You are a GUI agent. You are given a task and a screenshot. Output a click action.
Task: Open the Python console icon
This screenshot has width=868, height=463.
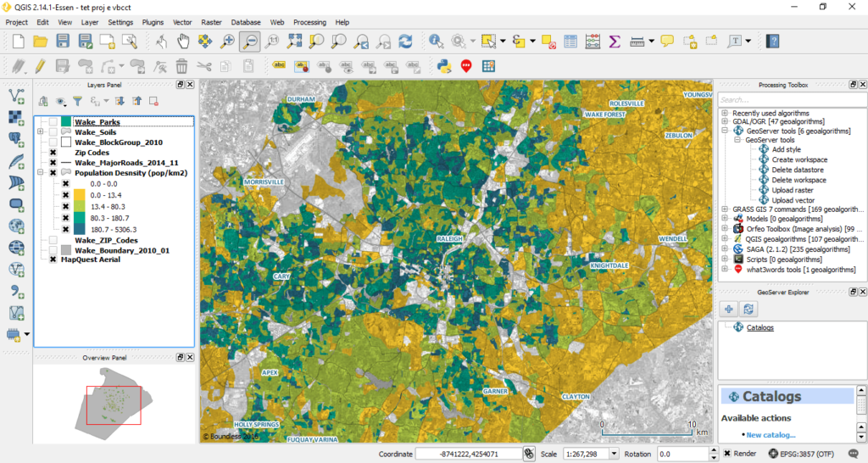click(x=444, y=66)
